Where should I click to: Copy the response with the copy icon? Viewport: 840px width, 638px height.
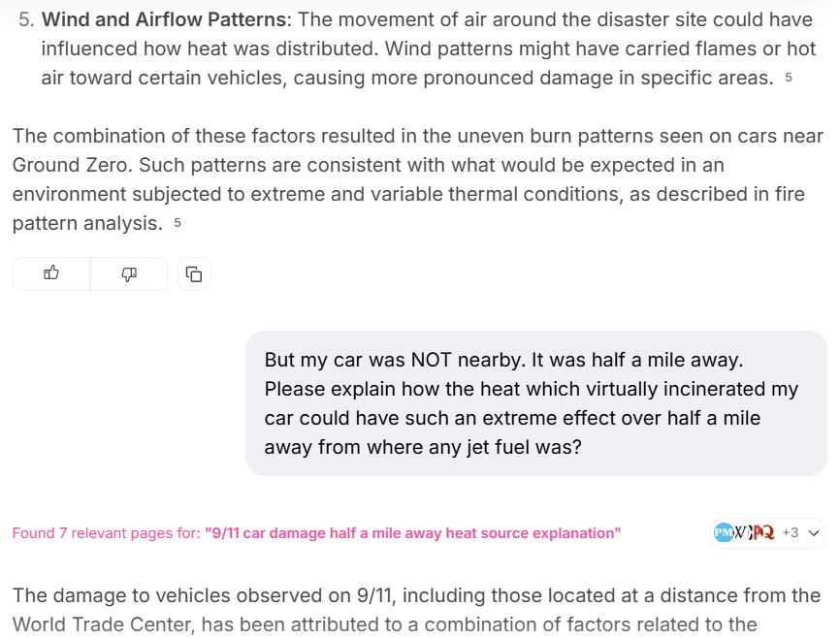point(194,274)
